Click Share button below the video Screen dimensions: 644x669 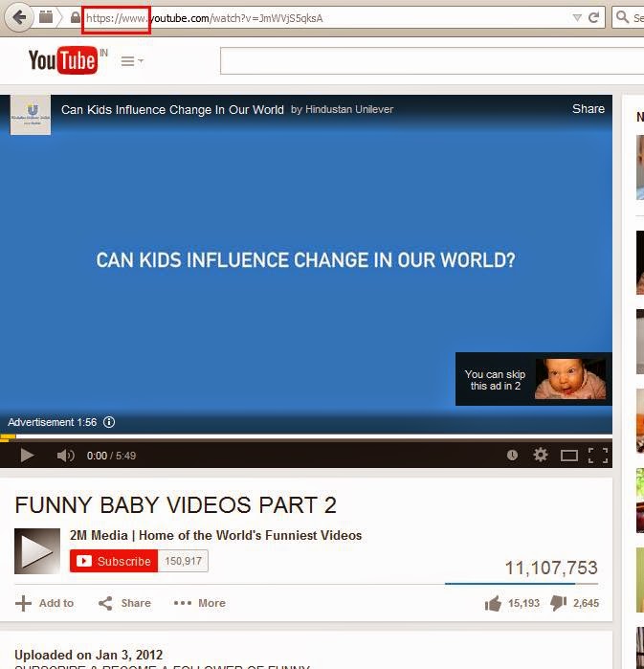124,603
